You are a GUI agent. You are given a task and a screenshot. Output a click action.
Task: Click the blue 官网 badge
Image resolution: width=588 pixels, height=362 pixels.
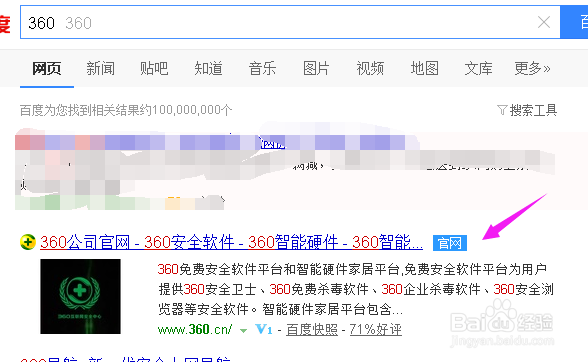click(450, 243)
